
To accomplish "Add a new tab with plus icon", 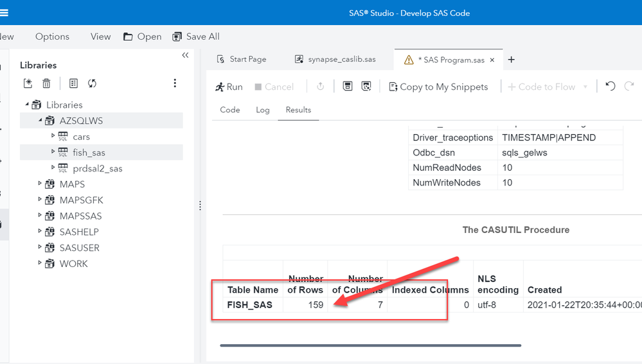I will point(511,60).
